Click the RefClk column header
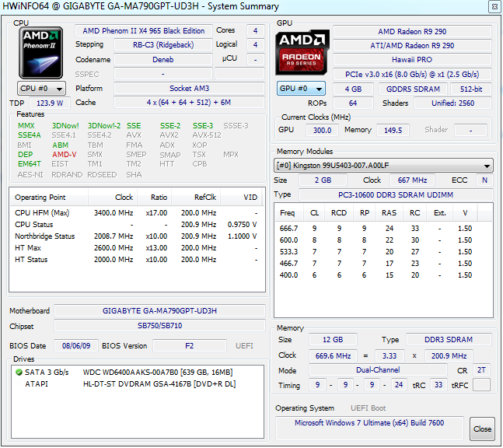Image resolution: width=503 pixels, height=448 pixels. 196,198
